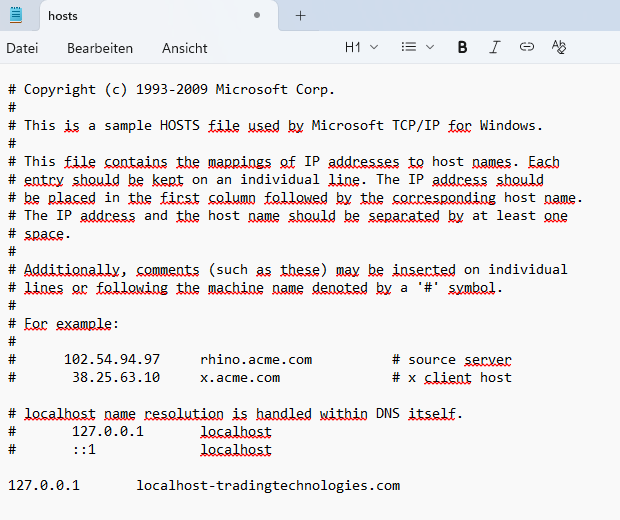Click the 102.54.94.97 example IP address
The image size is (620, 520).
112,360
